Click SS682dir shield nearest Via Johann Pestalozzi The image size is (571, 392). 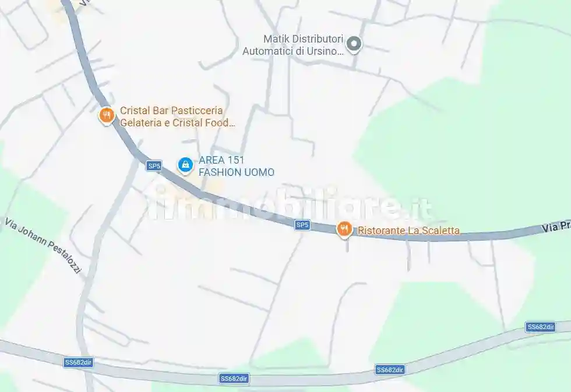78,362
